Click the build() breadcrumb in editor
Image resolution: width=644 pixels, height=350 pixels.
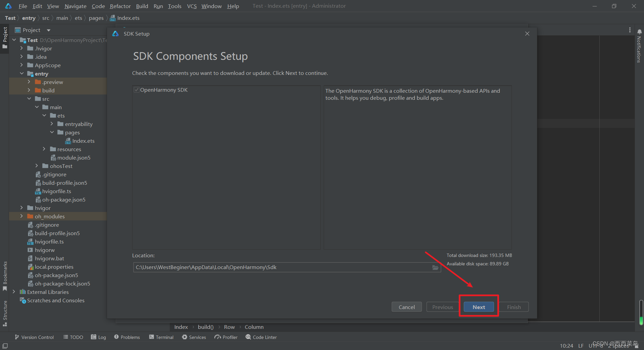pos(206,327)
